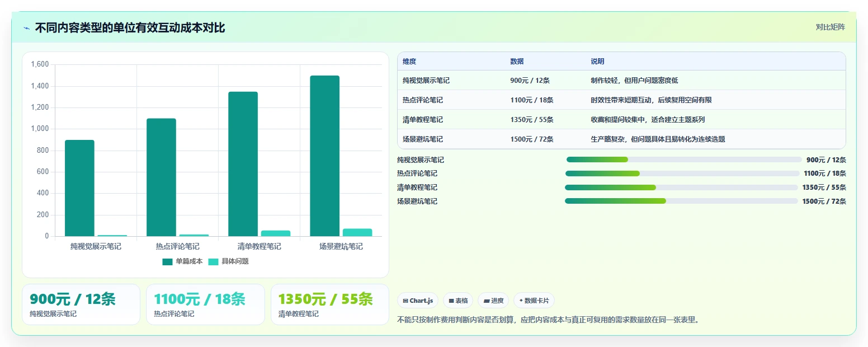The image size is (868, 347).
Task: Click the 1350元 / 55条 value right of progress bar
Action: [x=824, y=187]
